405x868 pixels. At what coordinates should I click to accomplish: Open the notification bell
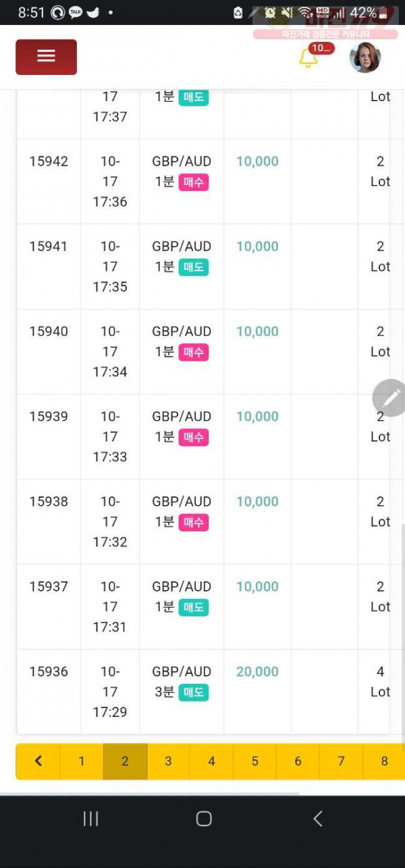click(308, 58)
